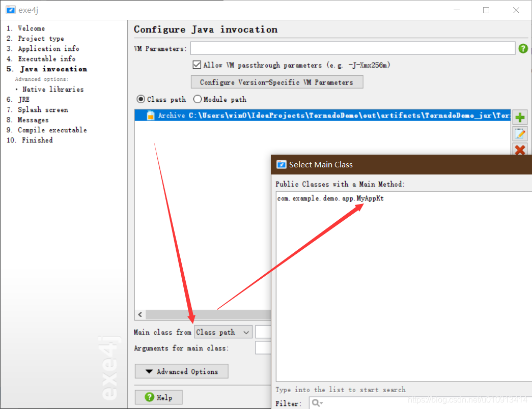Click the search magnifier icon in Filter field

[317, 403]
